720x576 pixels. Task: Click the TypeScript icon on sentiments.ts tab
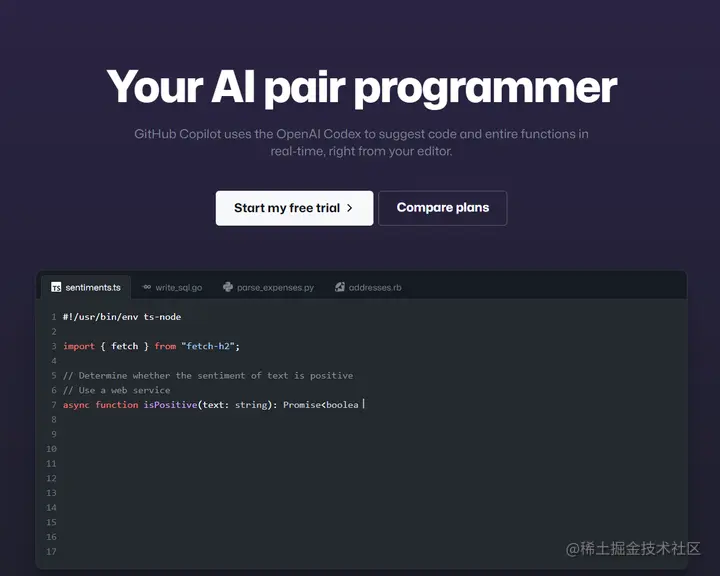click(x=56, y=288)
